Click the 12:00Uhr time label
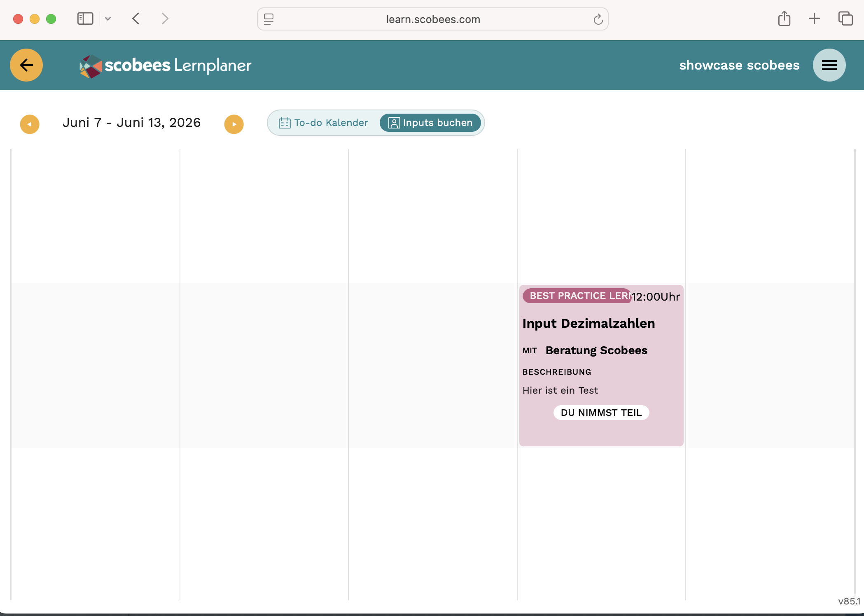Screen dimensions: 864x616 pos(656,296)
